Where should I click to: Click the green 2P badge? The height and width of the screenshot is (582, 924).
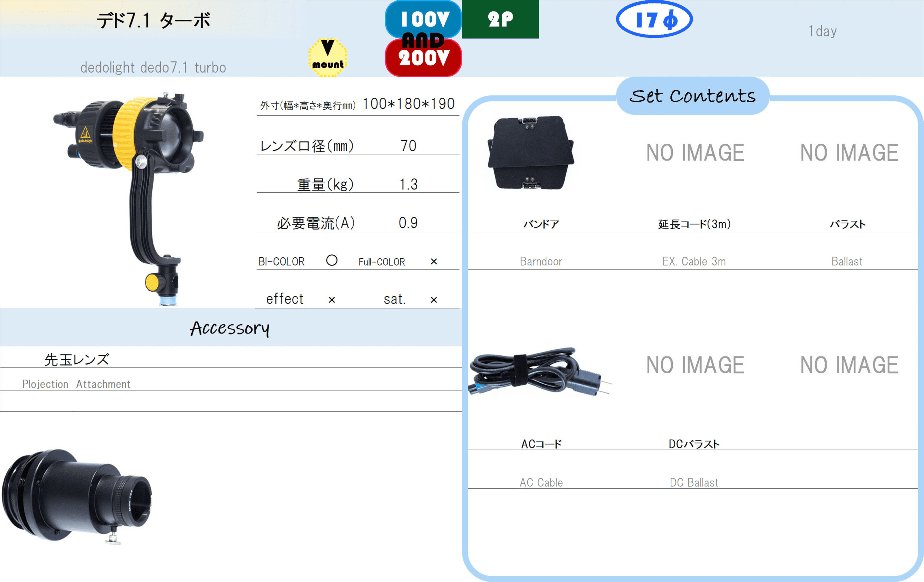click(x=500, y=19)
